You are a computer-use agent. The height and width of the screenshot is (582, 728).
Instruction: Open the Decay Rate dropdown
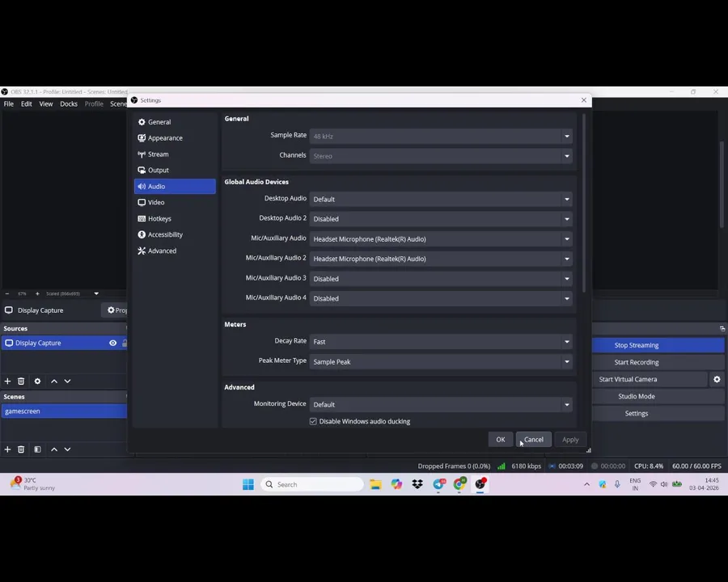tap(441, 342)
